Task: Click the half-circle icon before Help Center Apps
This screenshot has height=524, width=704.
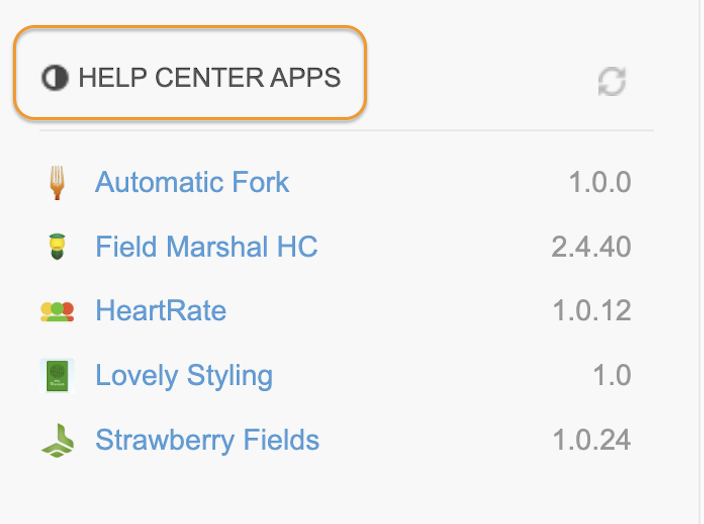Action: coord(55,78)
